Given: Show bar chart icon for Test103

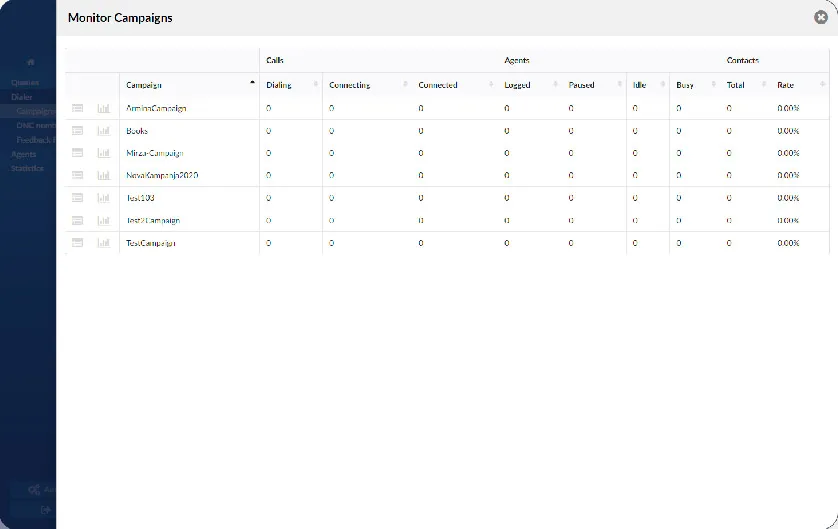Looking at the screenshot, I should coord(104,198).
